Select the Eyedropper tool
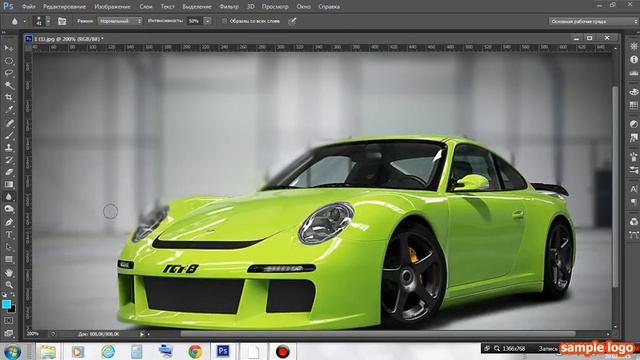The height and width of the screenshot is (360, 640). coord(9,110)
